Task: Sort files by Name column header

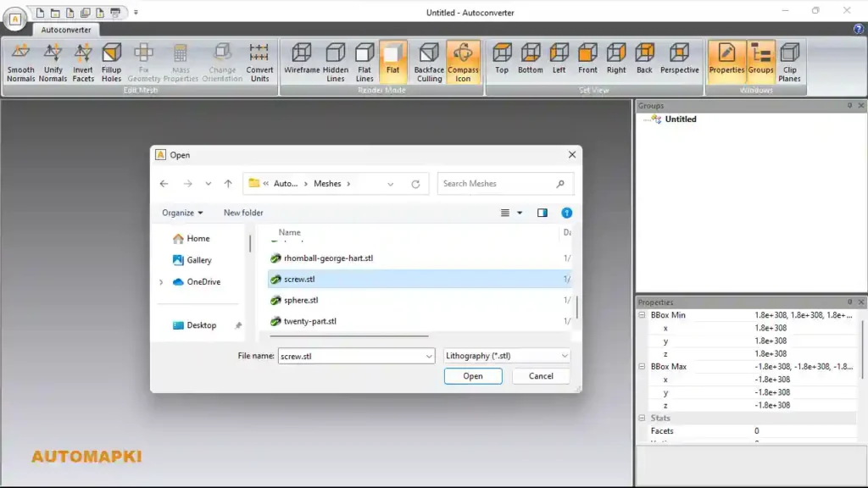Action: tap(290, 232)
